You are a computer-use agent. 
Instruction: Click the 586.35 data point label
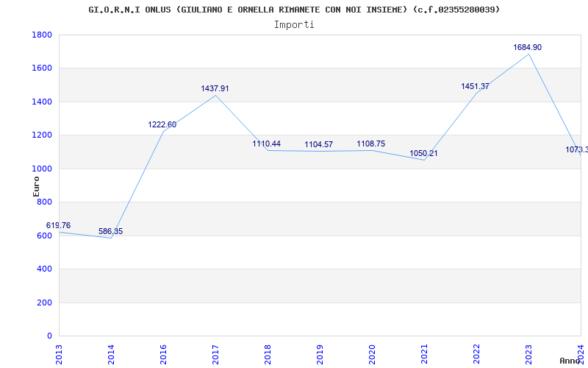(x=111, y=231)
